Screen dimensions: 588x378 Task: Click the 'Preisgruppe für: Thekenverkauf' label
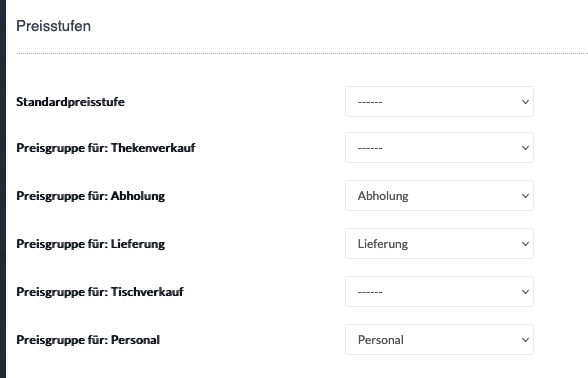106,148
